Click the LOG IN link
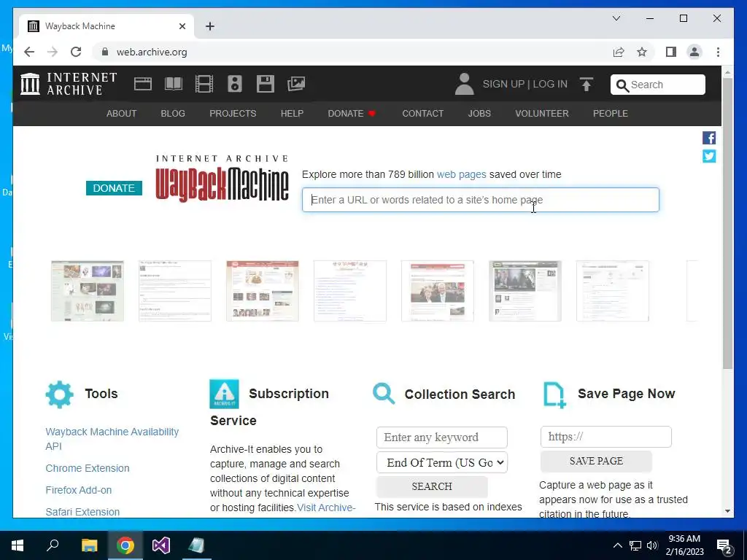The image size is (747, 560). pyautogui.click(x=550, y=85)
